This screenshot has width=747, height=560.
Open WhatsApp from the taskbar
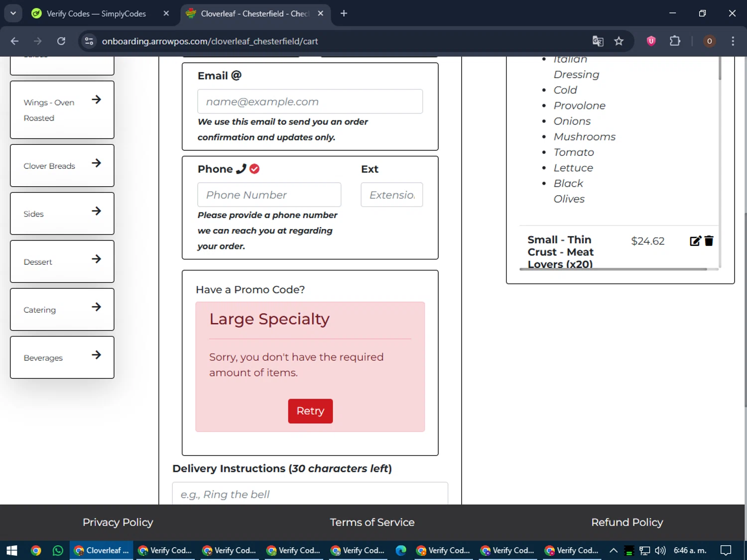[58, 551]
